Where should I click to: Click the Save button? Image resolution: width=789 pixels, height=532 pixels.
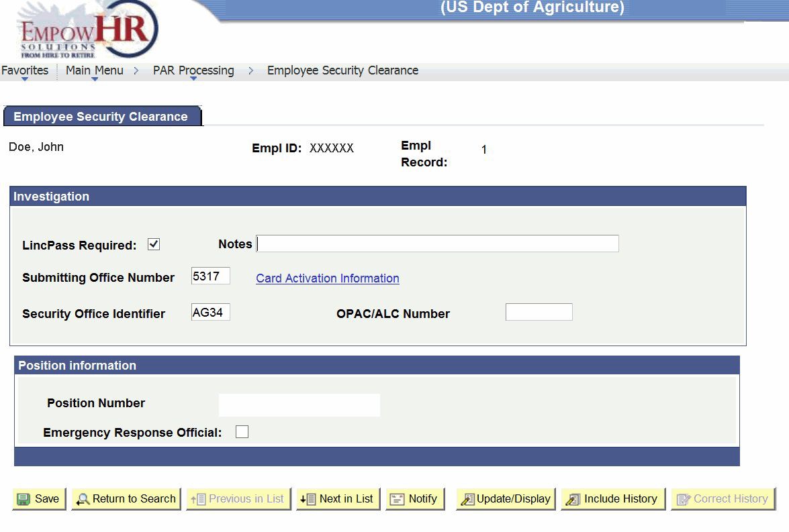(39, 499)
